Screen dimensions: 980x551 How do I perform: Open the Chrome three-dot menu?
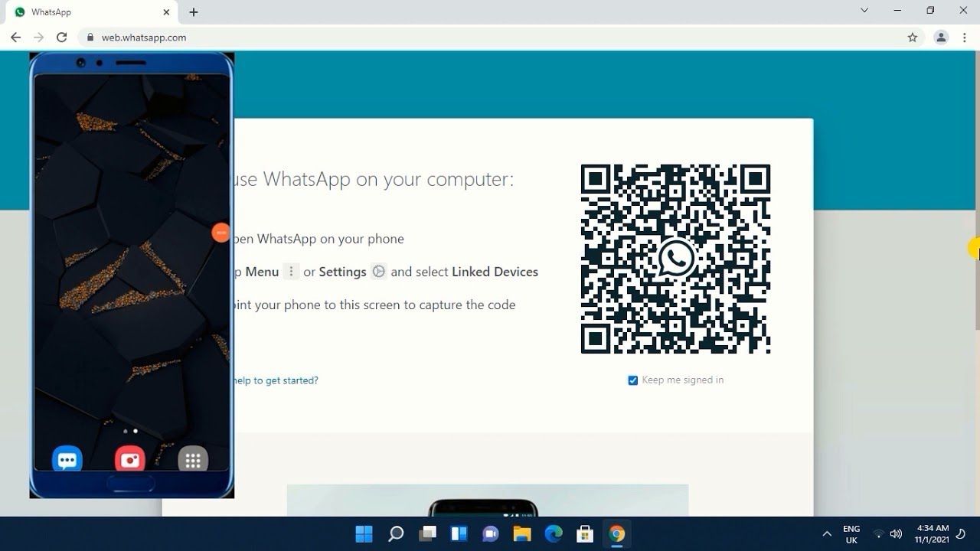point(965,37)
